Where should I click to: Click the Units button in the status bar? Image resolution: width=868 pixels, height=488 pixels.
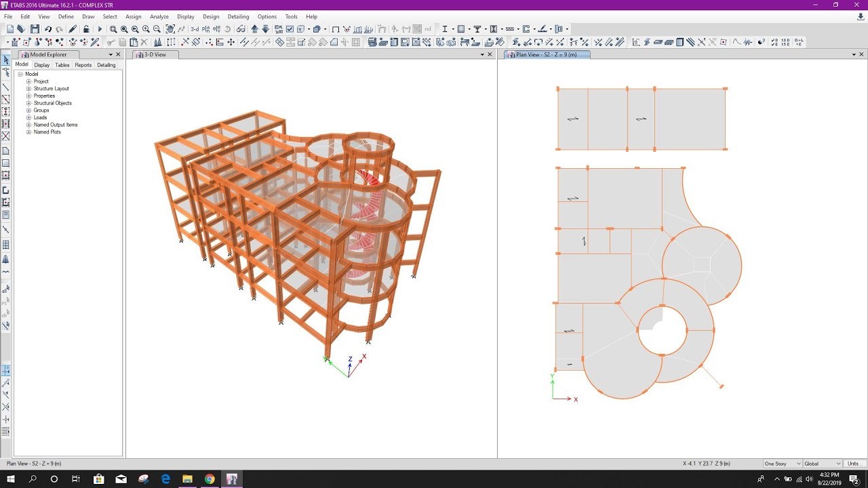854,464
